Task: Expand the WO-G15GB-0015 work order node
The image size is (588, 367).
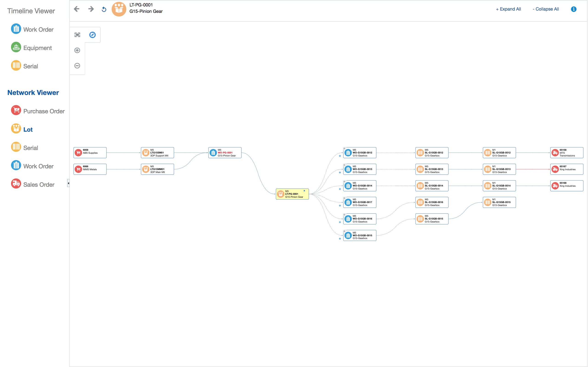Action: click(x=340, y=239)
